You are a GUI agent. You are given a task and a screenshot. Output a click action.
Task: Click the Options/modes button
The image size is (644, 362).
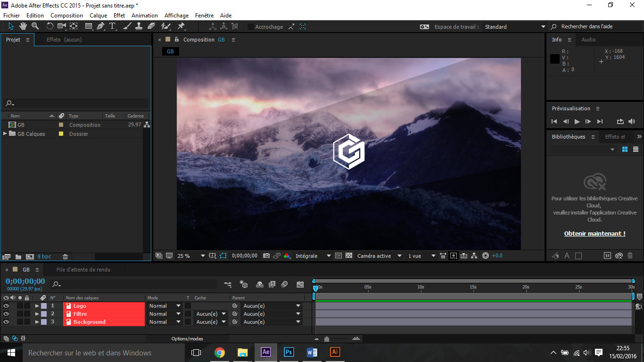187,339
